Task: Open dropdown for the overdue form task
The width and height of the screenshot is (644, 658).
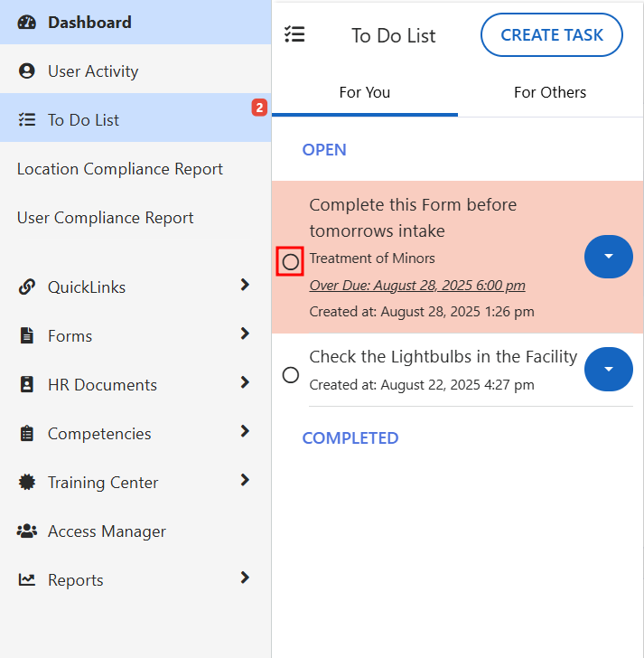Action: click(608, 257)
